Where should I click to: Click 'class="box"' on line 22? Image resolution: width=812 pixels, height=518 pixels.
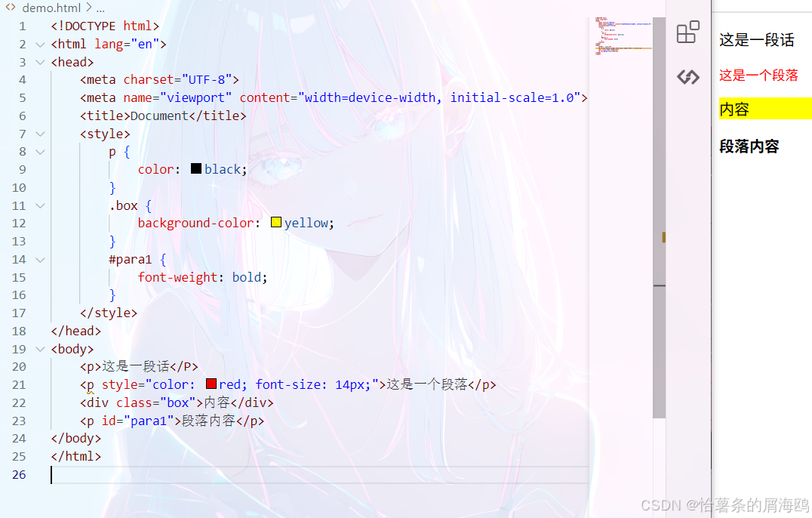pos(156,403)
